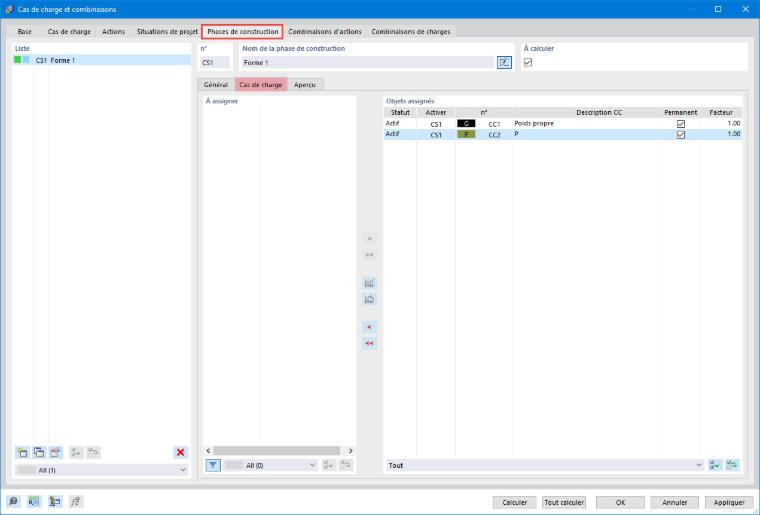Open the Situations de projet tab
Image resolution: width=760 pixels, height=515 pixels.
point(167,31)
